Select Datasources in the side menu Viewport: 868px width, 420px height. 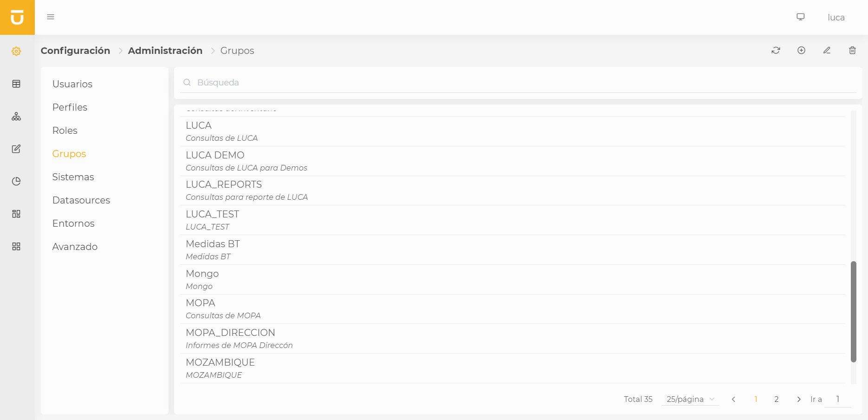[x=81, y=200]
